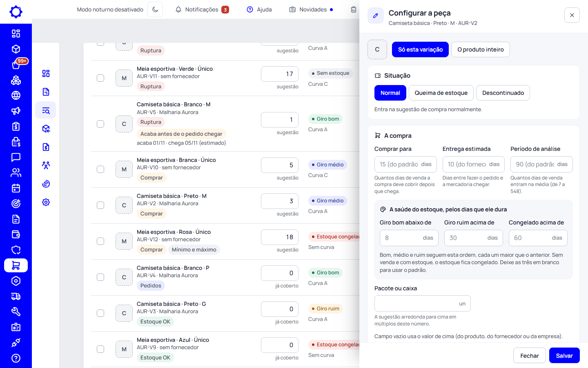Viewport: 588px width, 368px height.
Task: Tick the Meia esportiva Rosa row checkbox
Action: click(x=100, y=241)
